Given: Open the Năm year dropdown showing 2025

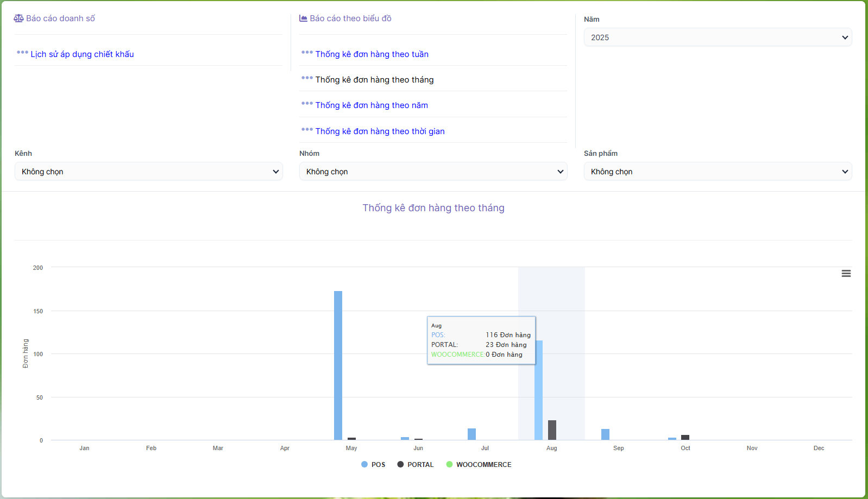Looking at the screenshot, I should click(x=718, y=37).
